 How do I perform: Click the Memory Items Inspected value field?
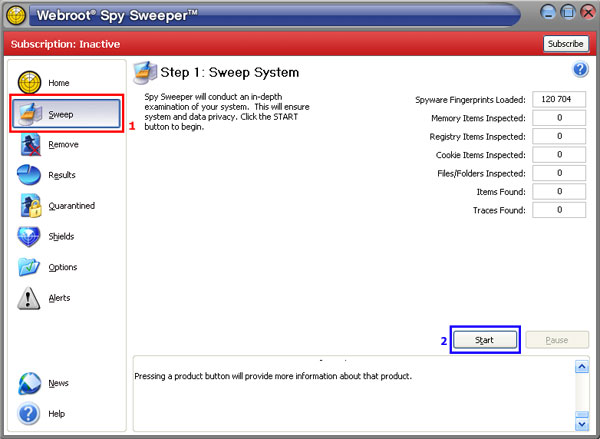(559, 118)
